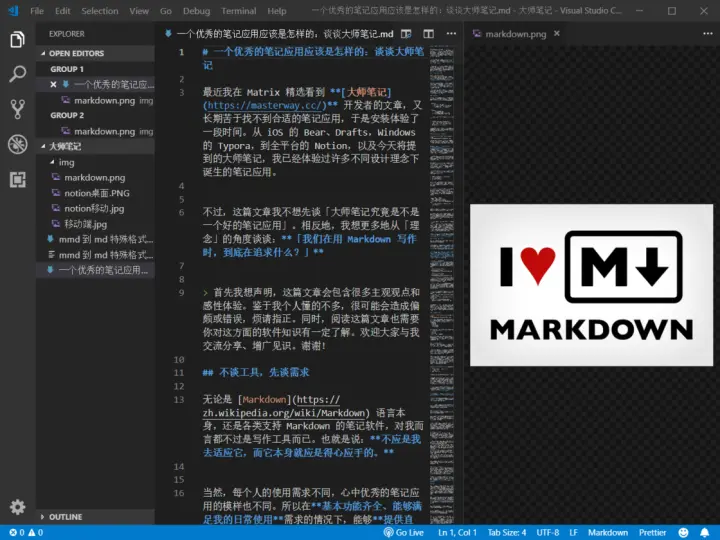Open the Edit menu

click(x=62, y=11)
